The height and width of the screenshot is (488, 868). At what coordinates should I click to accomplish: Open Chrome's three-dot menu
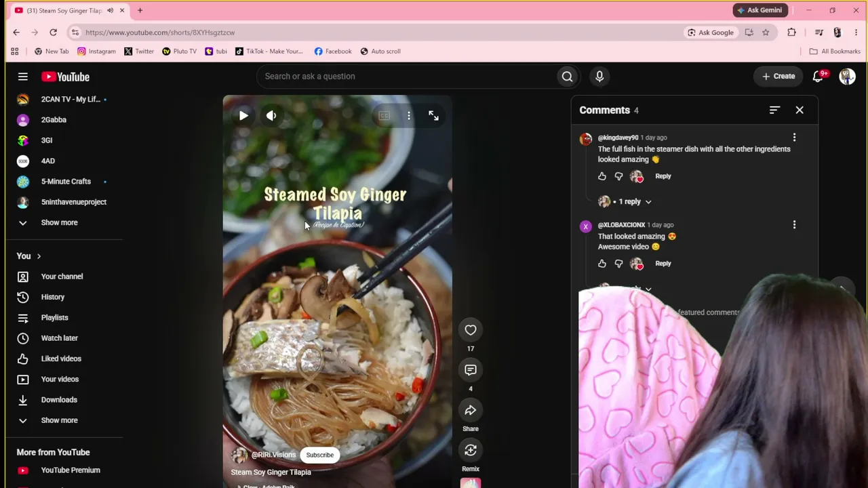pyautogui.click(x=856, y=33)
